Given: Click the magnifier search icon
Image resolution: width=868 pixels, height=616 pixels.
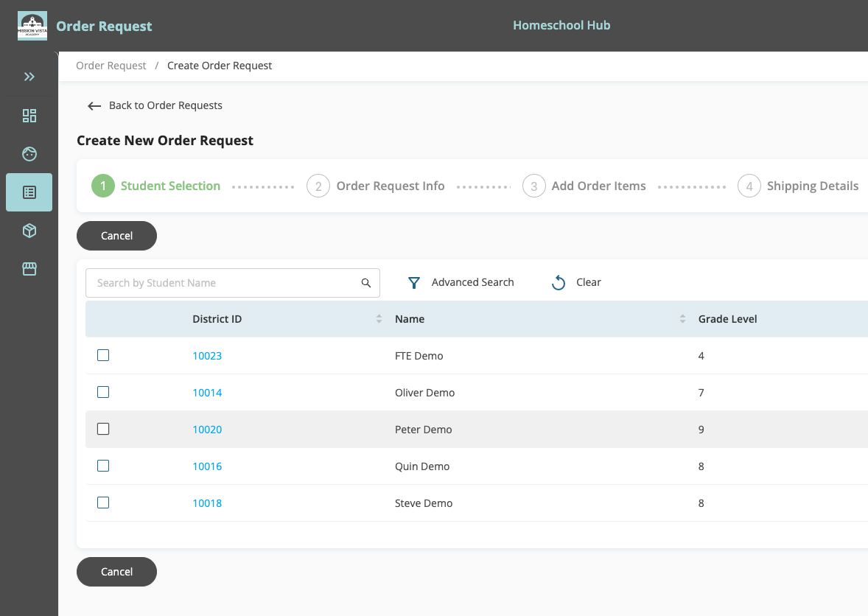Looking at the screenshot, I should (366, 283).
